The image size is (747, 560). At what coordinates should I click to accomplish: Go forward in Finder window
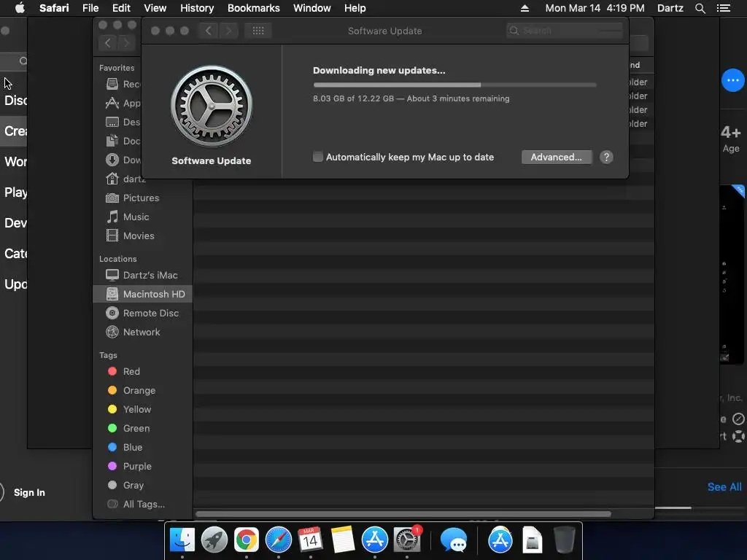tap(126, 43)
